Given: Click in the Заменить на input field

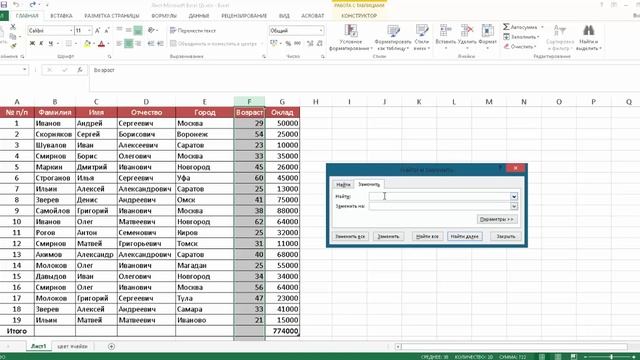Looking at the screenshot, I should (x=440, y=207).
